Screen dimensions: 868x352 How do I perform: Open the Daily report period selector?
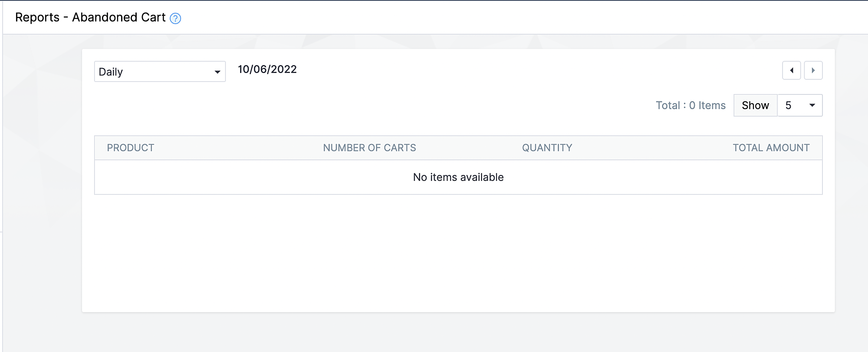159,72
